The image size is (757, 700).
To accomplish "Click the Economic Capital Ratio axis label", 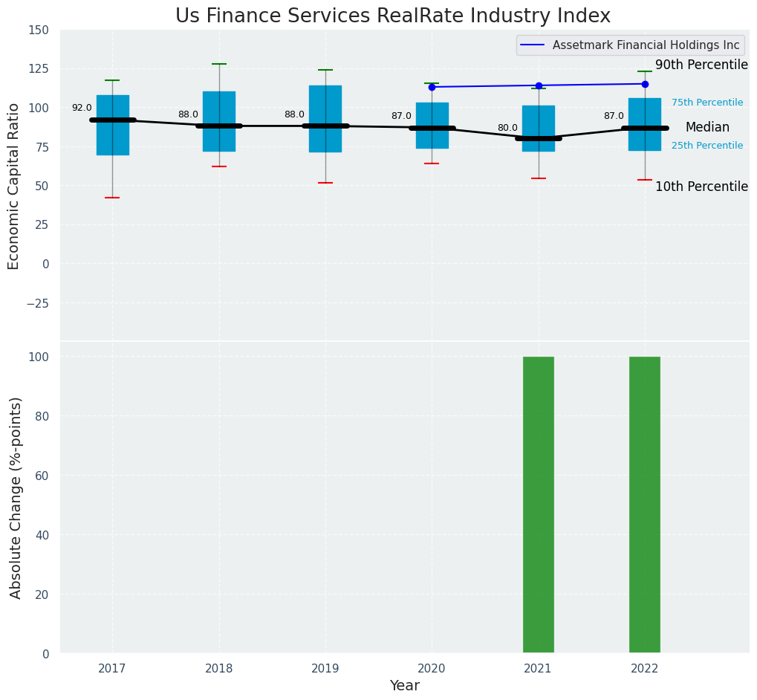I will 14,186.
